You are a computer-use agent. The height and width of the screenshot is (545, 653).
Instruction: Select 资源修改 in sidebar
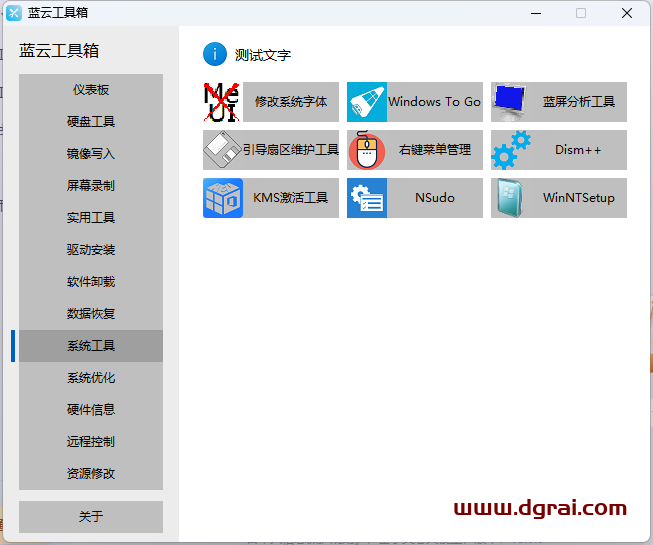point(91,474)
